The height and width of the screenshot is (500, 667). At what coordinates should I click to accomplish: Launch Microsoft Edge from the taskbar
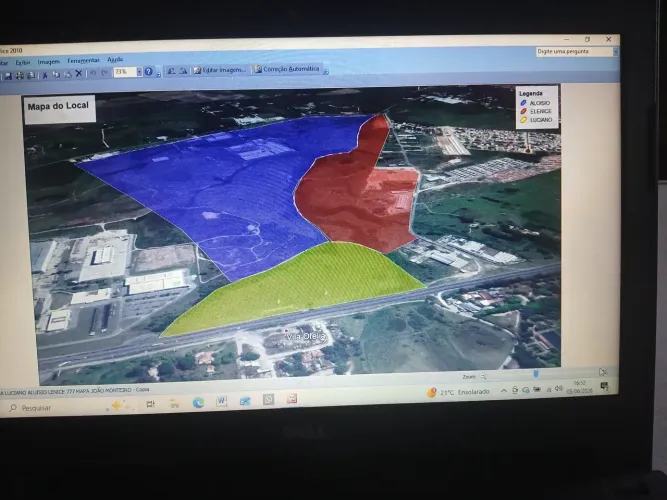(198, 403)
